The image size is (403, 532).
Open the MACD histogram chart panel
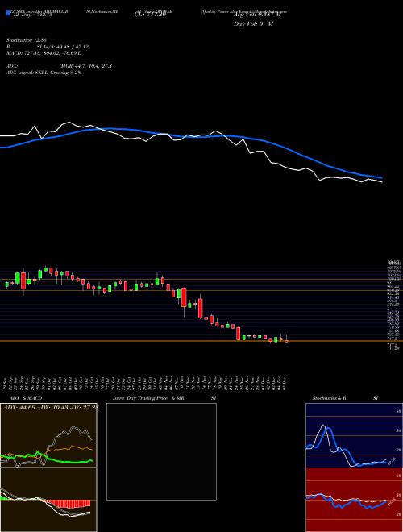pyautogui.click(x=48, y=500)
